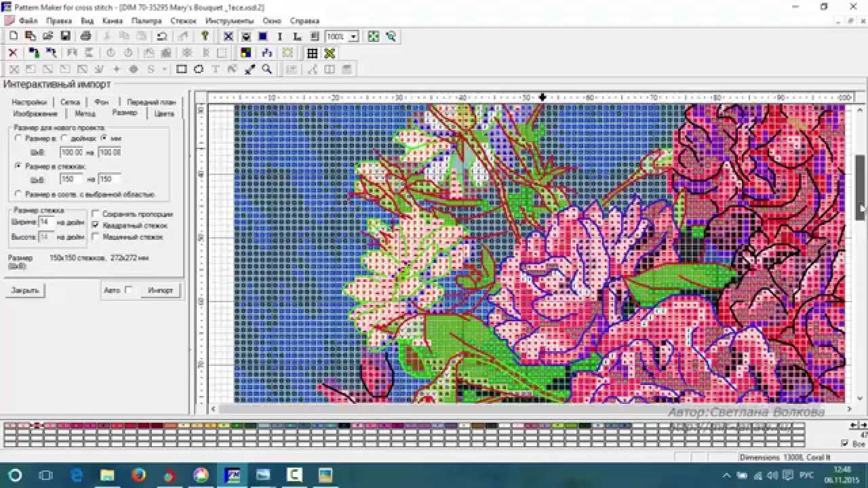The image size is (868, 488).
Task: Print the pattern
Action: (86, 36)
